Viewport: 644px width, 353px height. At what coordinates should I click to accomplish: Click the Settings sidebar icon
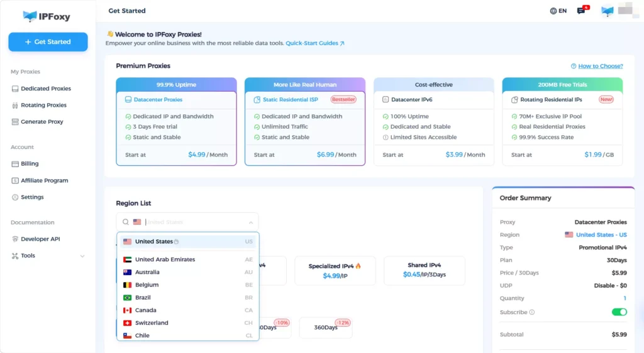coord(15,197)
